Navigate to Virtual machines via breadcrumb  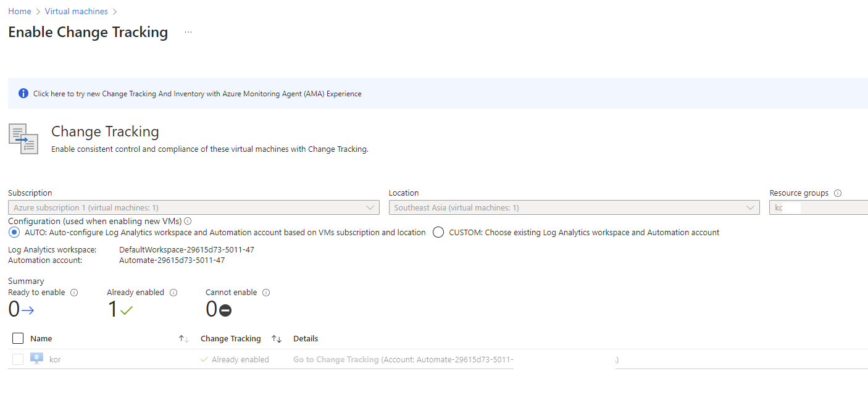76,10
